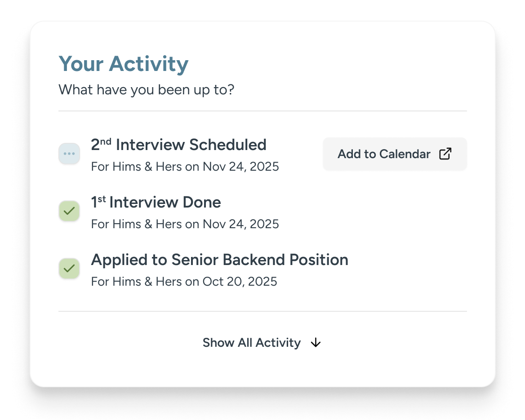The width and height of the screenshot is (525, 420).
Task: Toggle the green checkmark for 1st Interview Done
Action: [x=69, y=211]
